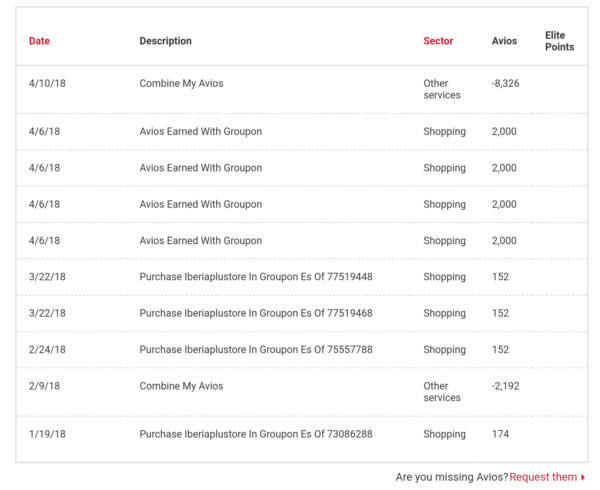Click the Avios column header
The image size is (600, 490).
[505, 41]
